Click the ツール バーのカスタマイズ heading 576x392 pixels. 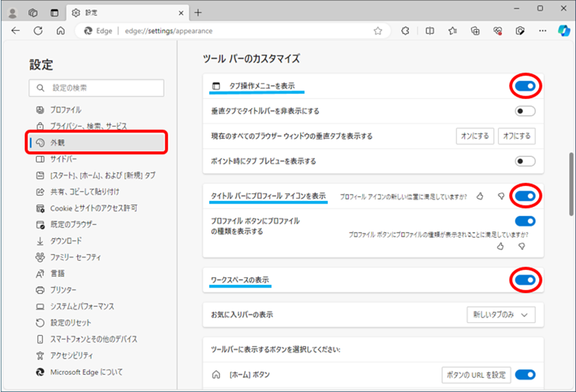click(251, 59)
